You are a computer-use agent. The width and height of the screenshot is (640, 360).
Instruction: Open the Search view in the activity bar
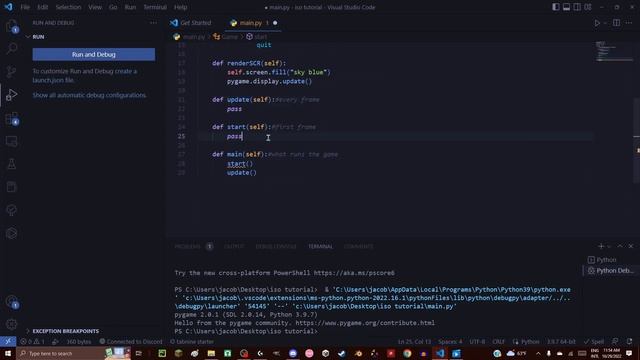[x=11, y=48]
